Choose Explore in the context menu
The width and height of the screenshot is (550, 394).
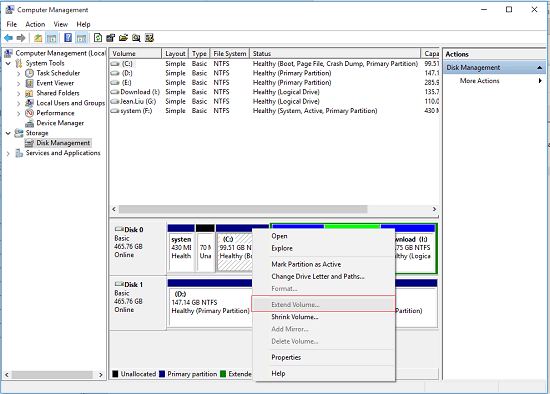click(x=324, y=248)
